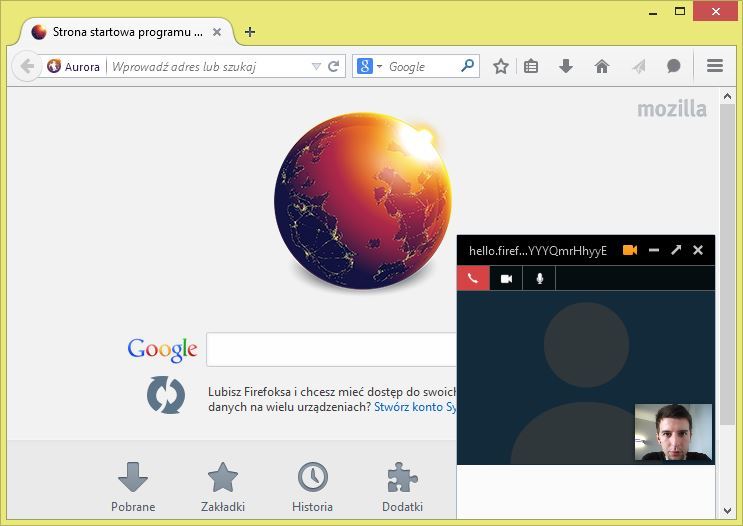The width and height of the screenshot is (743, 526).
Task: Click the orange camera indicator in chat titlebar
Action: pyautogui.click(x=630, y=250)
